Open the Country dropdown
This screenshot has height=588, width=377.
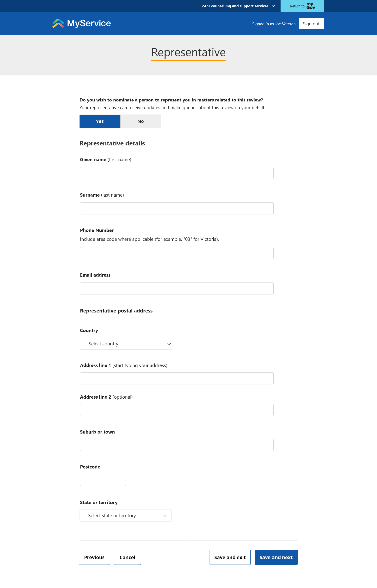coord(126,344)
